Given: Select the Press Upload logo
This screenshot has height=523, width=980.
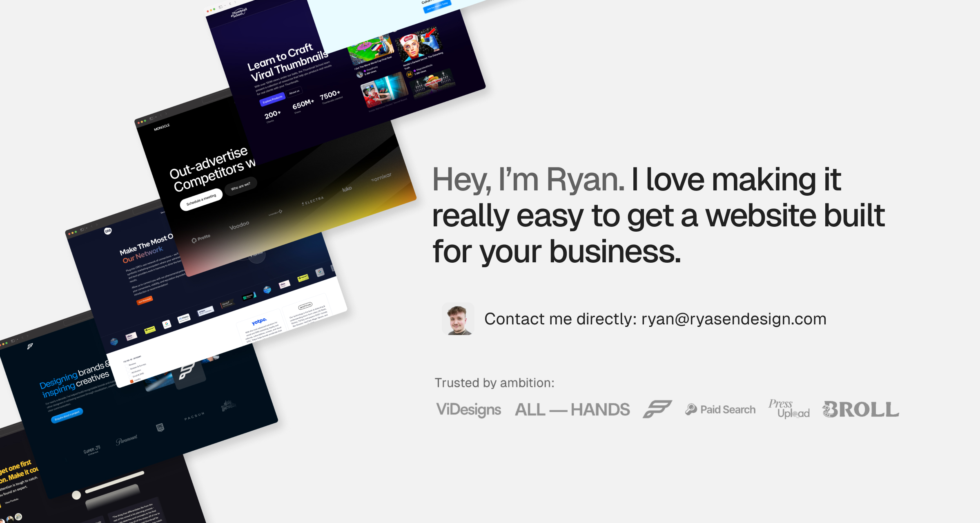Looking at the screenshot, I should tap(789, 409).
